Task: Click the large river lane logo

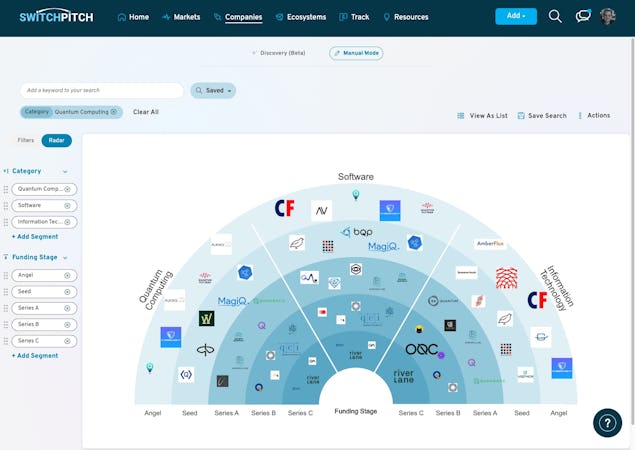Action: [403, 376]
